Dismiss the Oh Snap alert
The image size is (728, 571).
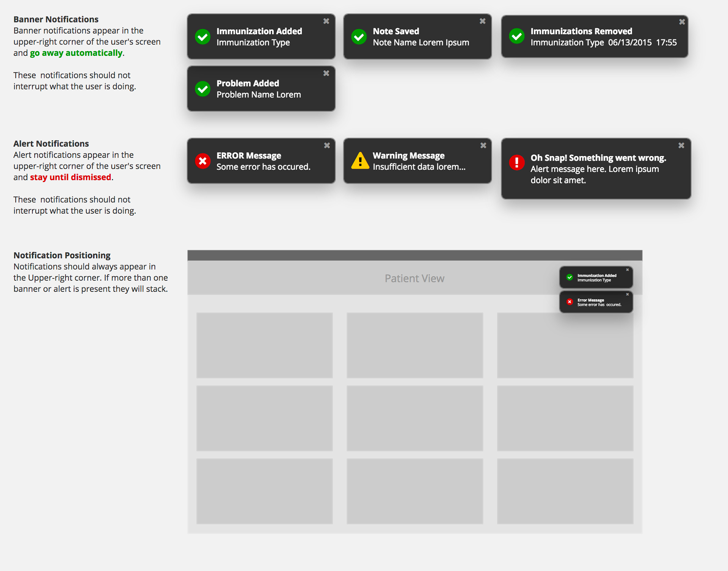[x=681, y=146]
